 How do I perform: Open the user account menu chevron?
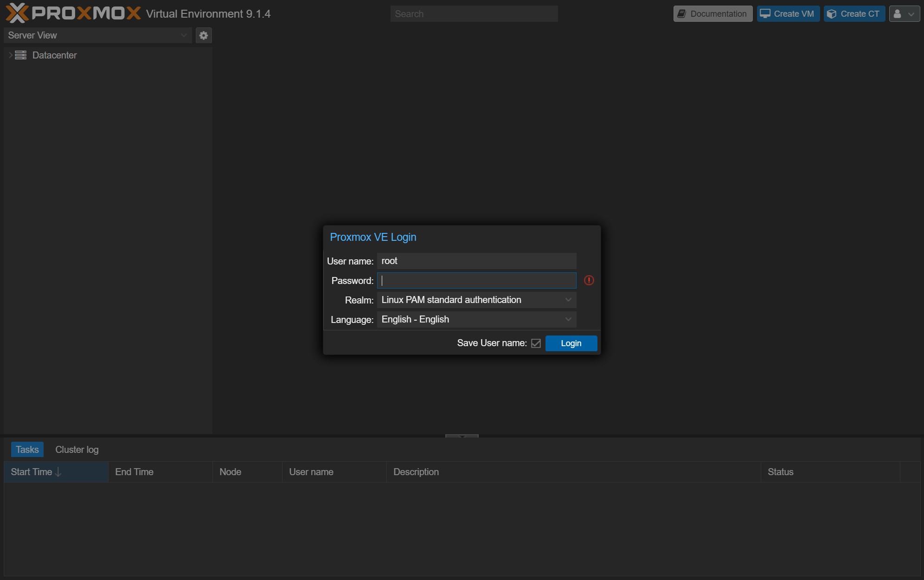[x=911, y=14]
